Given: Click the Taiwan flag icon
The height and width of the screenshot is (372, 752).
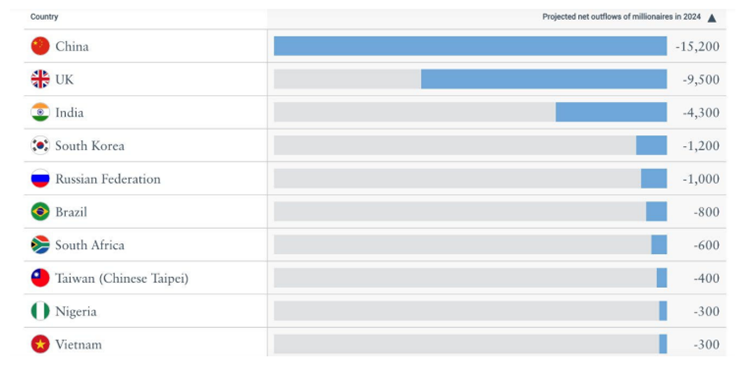Looking at the screenshot, I should pyautogui.click(x=40, y=278).
